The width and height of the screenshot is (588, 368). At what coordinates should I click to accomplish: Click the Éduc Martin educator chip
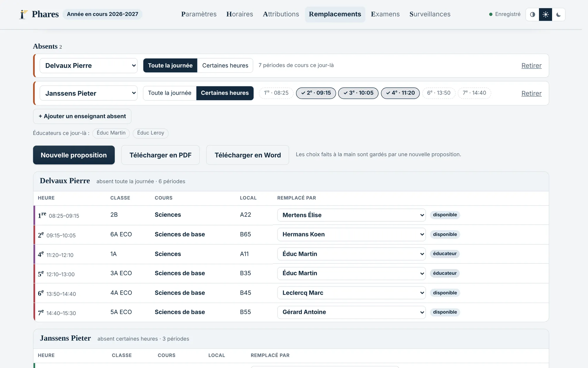(111, 133)
